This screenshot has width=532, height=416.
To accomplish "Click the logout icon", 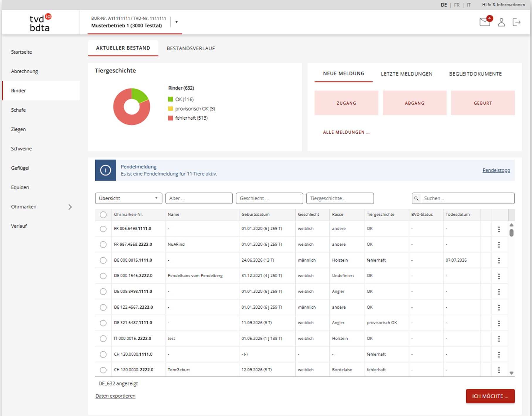I will pyautogui.click(x=516, y=22).
